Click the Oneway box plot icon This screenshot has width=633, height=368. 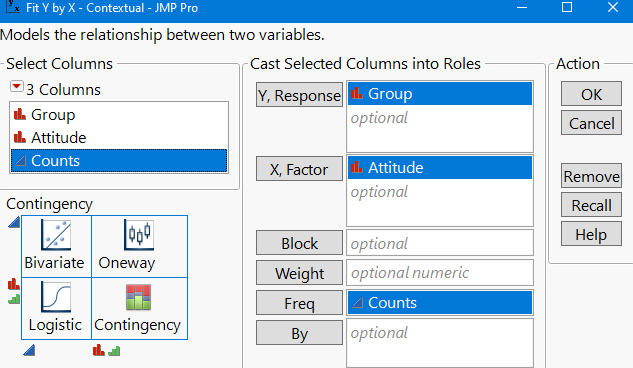[138, 235]
